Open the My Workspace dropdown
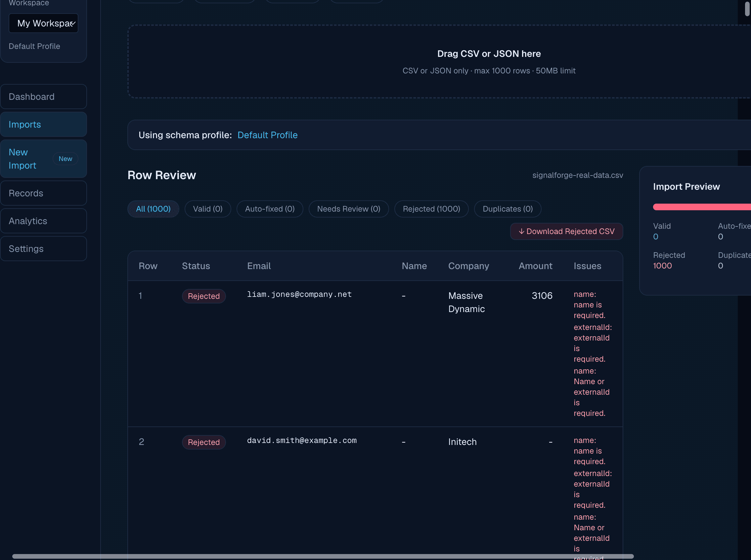This screenshot has height=560, width=751. [x=43, y=23]
